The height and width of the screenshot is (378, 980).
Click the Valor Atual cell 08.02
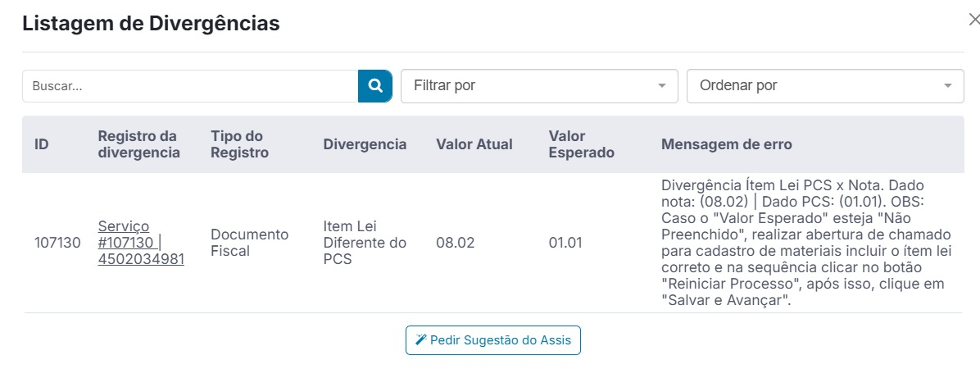click(455, 243)
